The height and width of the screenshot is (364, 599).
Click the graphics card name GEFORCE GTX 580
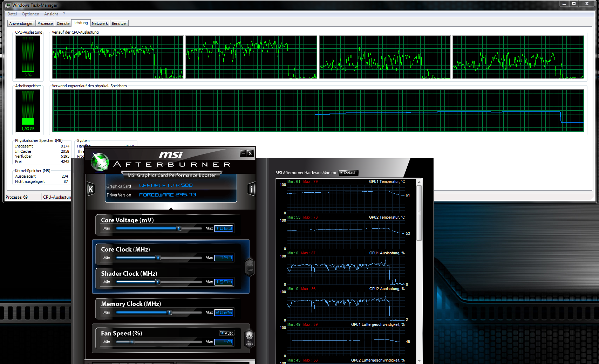[166, 186]
